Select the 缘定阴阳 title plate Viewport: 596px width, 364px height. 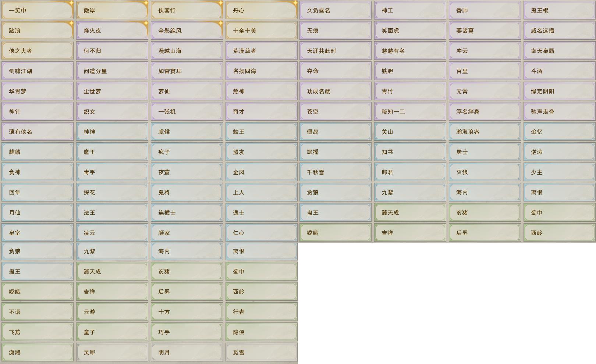[559, 91]
